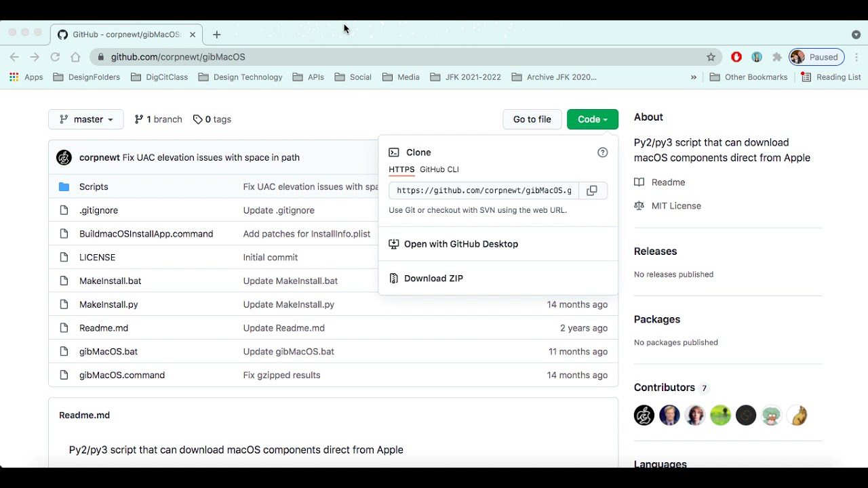Click the GitHub Desktop icon in the menu
The image size is (868, 488).
tap(394, 244)
